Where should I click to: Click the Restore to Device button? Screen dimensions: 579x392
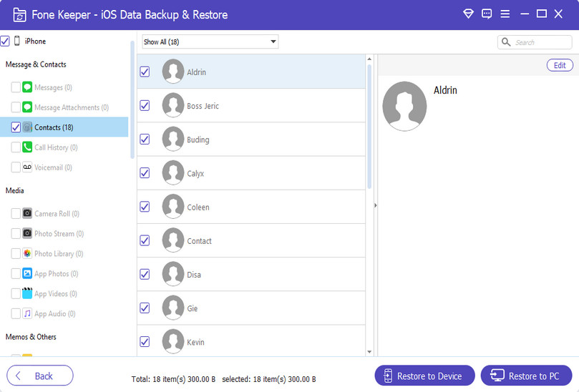[424, 376]
